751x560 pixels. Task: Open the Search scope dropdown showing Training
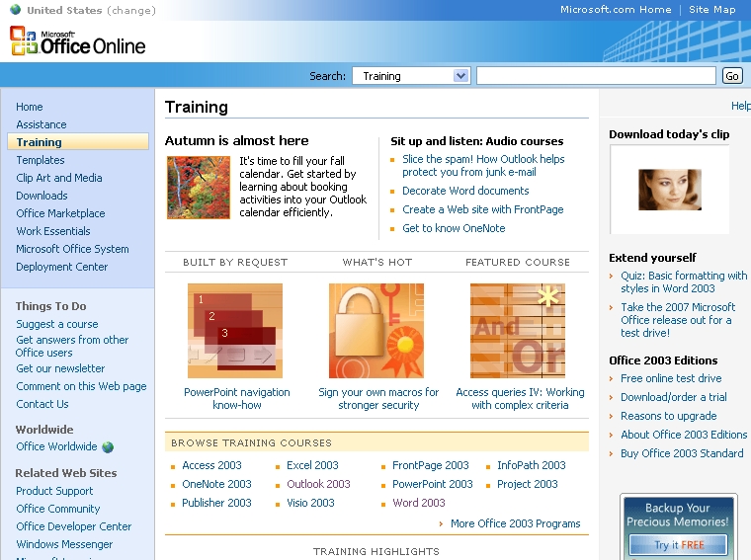[x=410, y=76]
